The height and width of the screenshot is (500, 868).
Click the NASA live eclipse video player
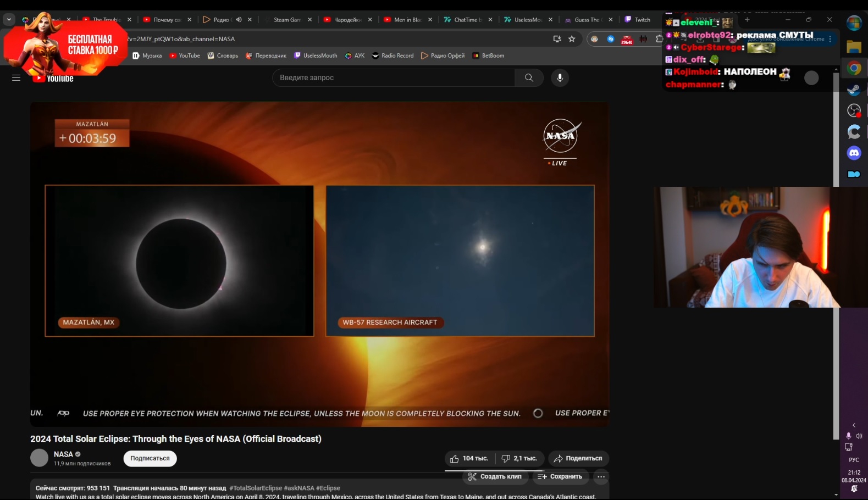[319, 264]
